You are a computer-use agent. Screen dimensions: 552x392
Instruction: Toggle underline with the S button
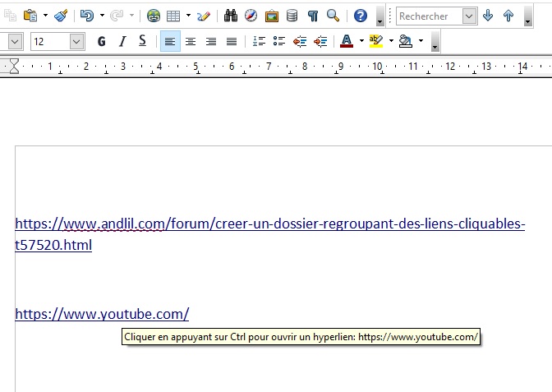(x=142, y=41)
